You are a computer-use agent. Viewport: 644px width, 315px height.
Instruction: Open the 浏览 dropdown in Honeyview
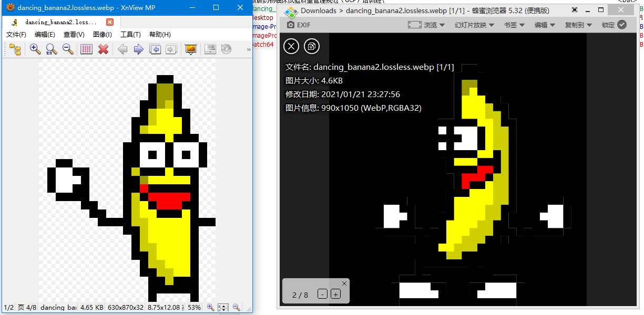(x=426, y=25)
